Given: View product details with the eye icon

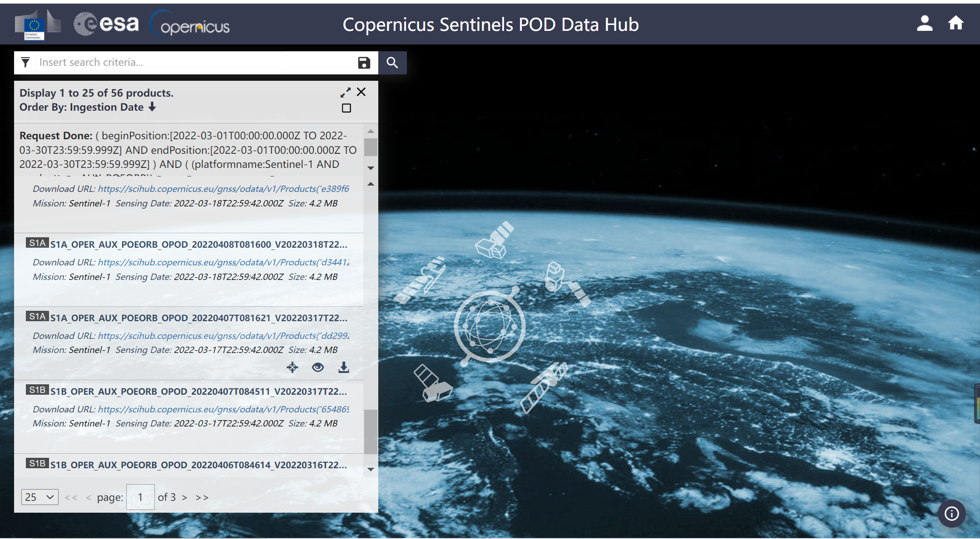Looking at the screenshot, I should click(x=317, y=367).
